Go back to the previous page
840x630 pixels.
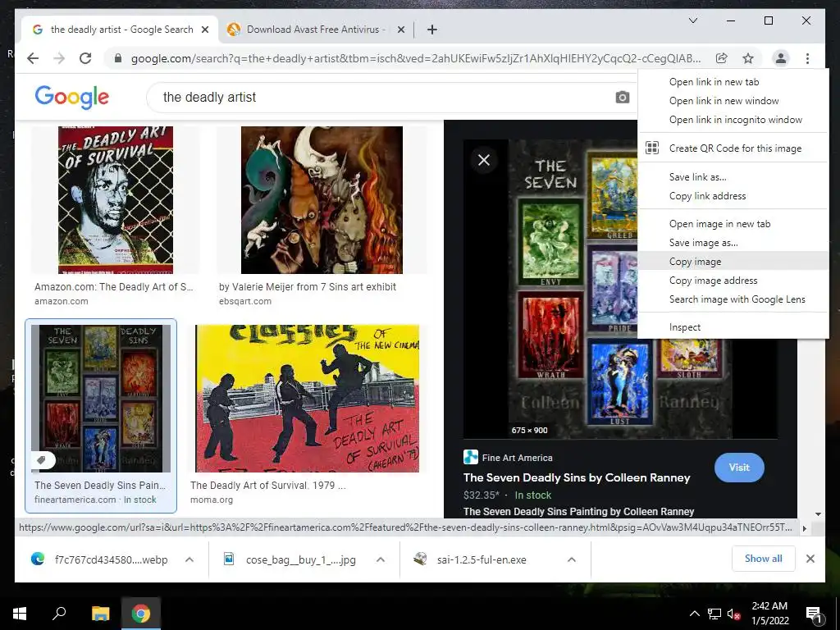click(x=33, y=58)
